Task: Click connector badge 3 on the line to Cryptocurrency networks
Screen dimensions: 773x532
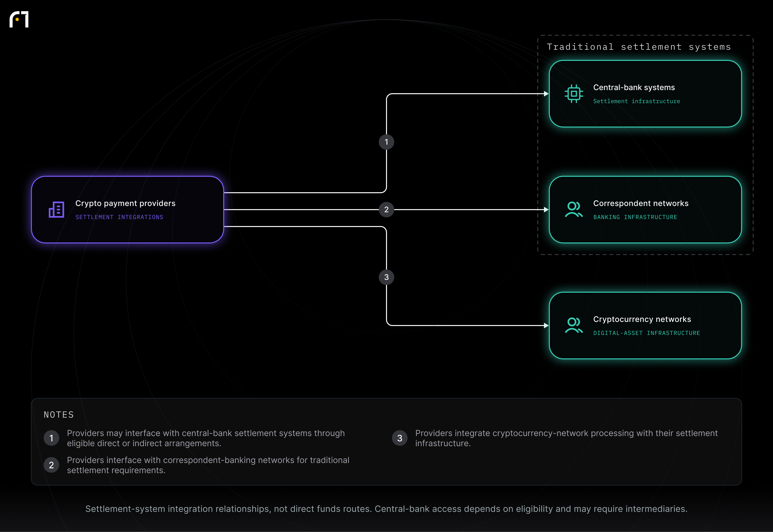Action: [386, 277]
